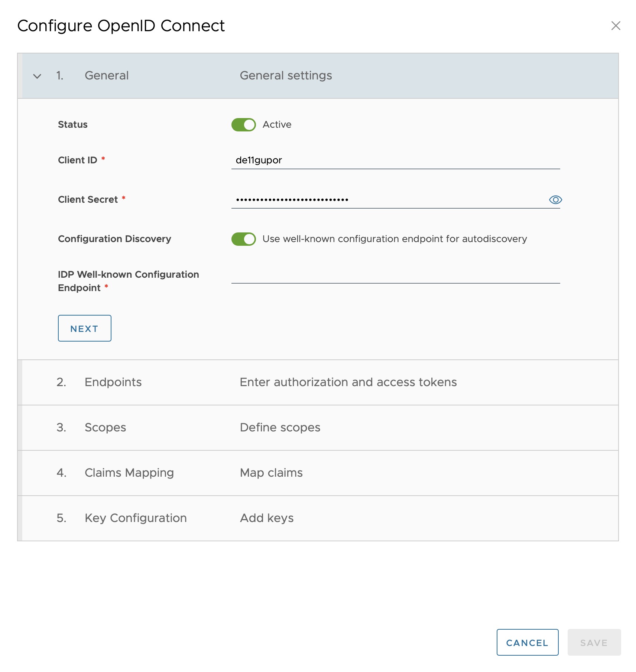Click the 'Client Secret' label

click(x=88, y=200)
